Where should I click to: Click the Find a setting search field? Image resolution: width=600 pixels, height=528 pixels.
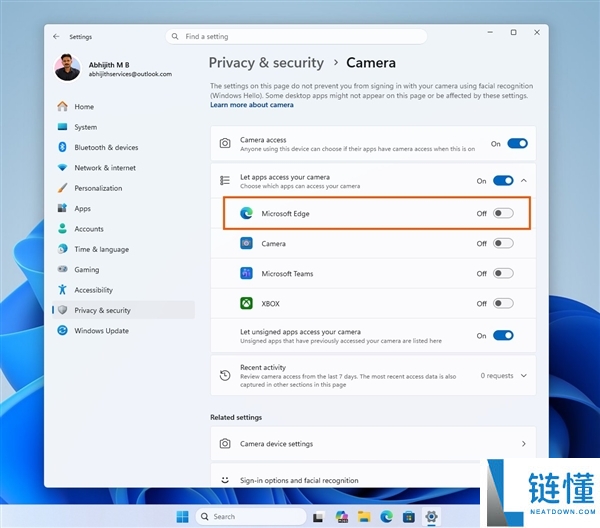coord(296,36)
